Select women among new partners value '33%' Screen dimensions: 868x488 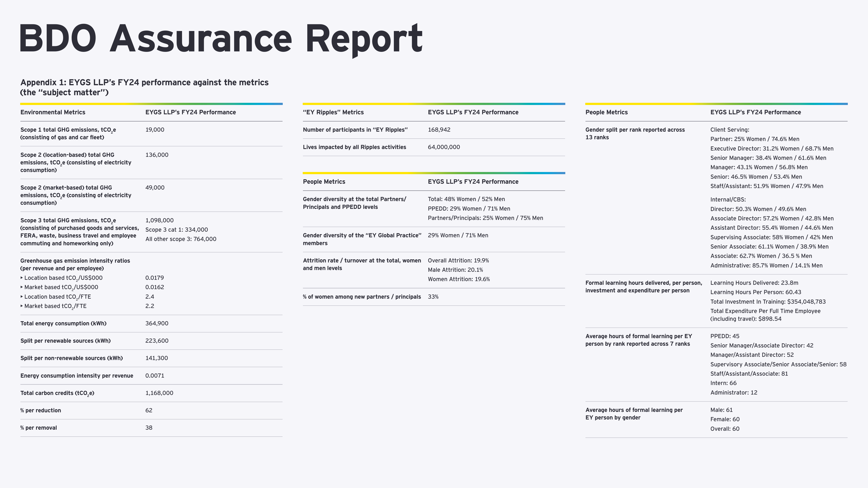(x=433, y=297)
